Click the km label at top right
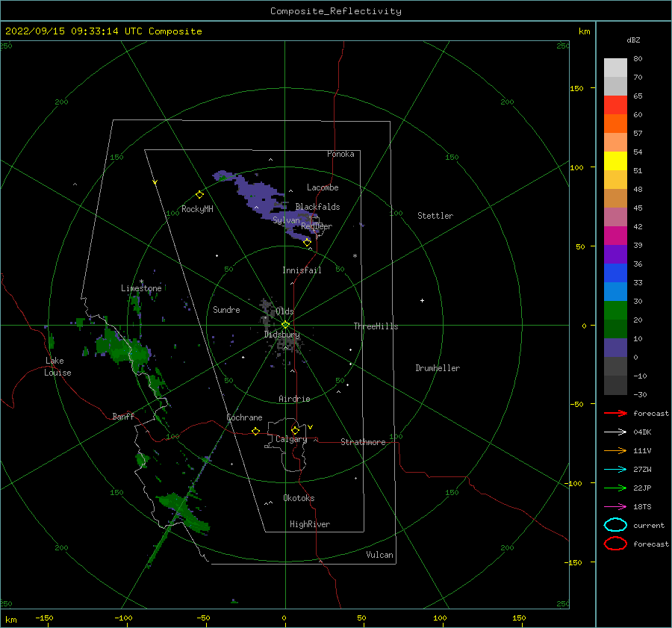 (x=584, y=31)
